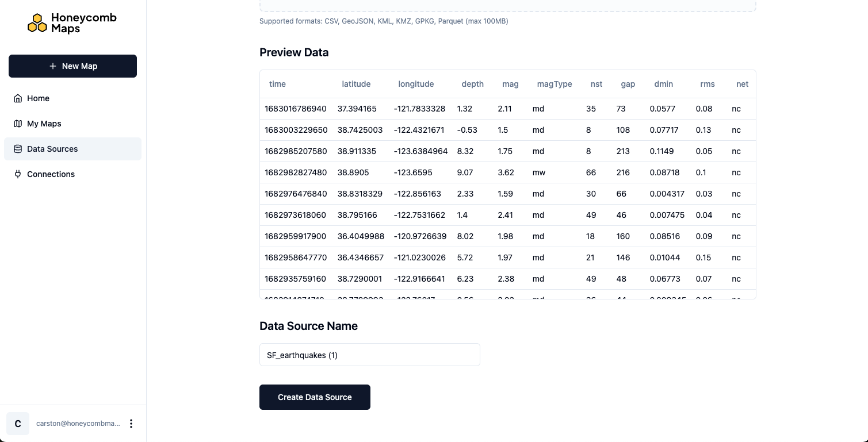
Task: Click the "C" user avatar icon
Action: pyautogui.click(x=17, y=424)
